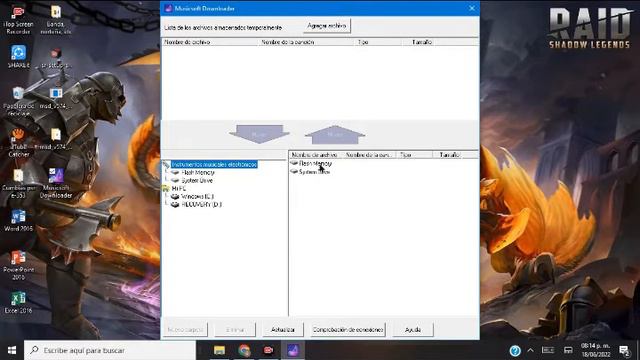The width and height of the screenshot is (640, 360).
Task: Open the Windows Start menu
Action: (x=12, y=350)
